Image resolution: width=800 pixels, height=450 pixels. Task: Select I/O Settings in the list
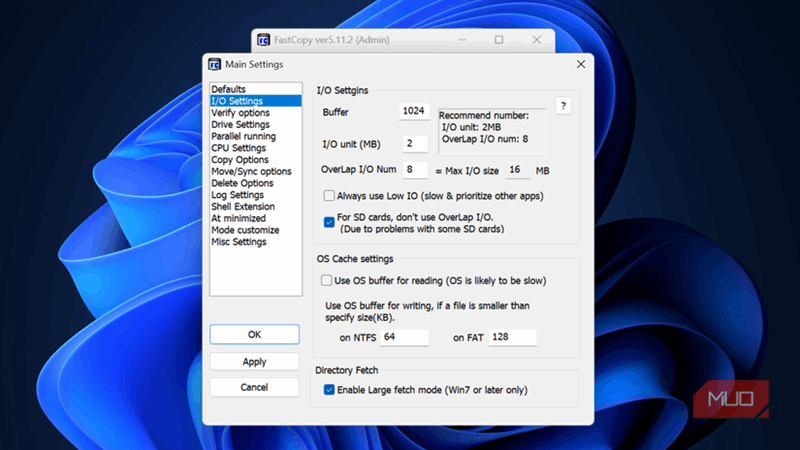[x=256, y=101]
